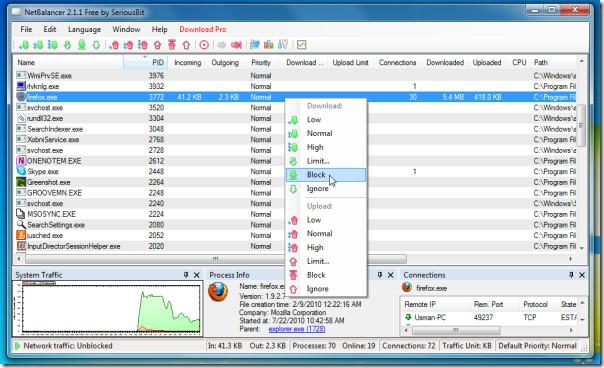Sort by the Connections column header
This screenshot has width=604, height=368.
(397, 62)
